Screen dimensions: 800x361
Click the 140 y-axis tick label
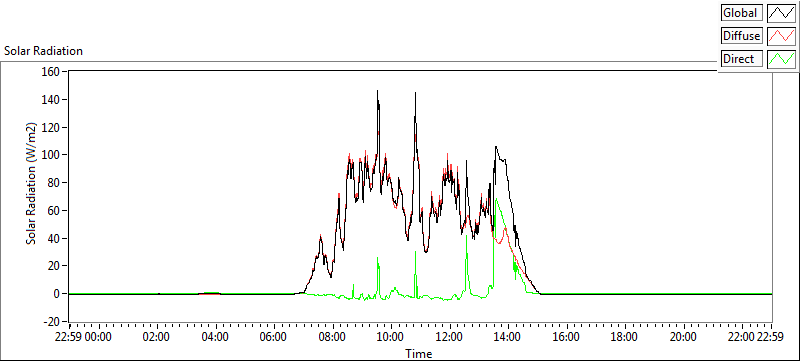[x=52, y=99]
